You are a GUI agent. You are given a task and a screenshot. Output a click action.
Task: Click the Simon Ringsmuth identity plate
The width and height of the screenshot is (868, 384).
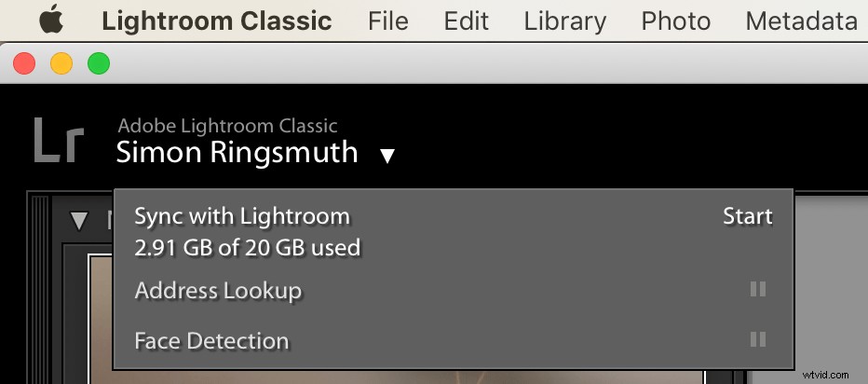237,152
